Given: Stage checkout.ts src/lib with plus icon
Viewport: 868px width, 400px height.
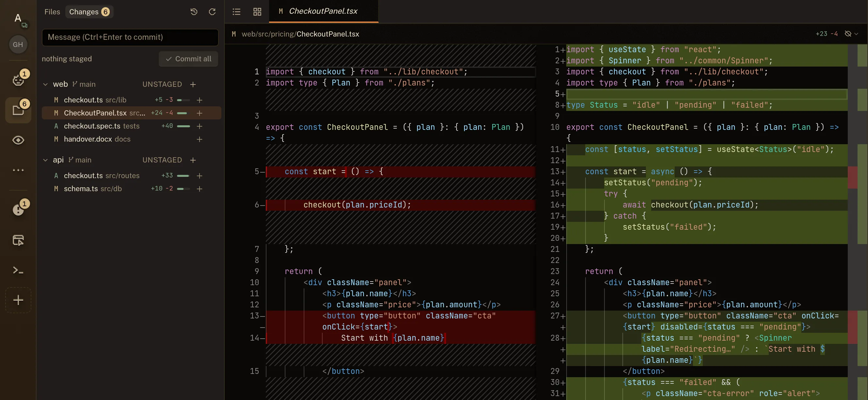Looking at the screenshot, I should [x=200, y=100].
